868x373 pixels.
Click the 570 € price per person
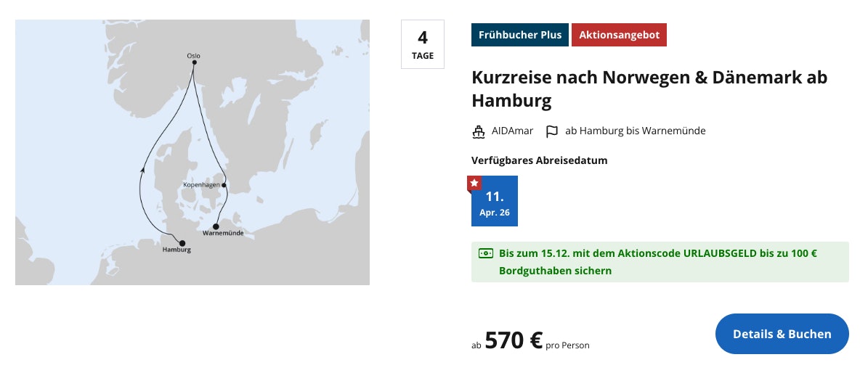pyautogui.click(x=514, y=340)
